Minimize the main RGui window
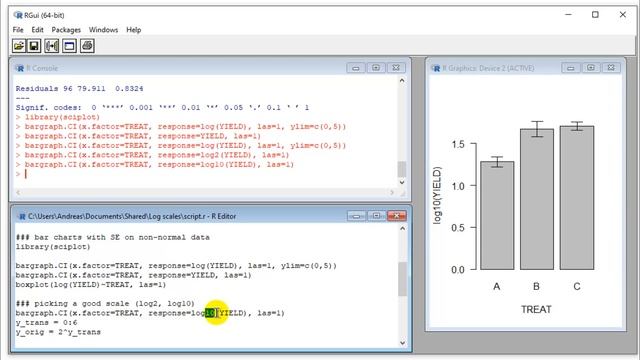 coord(568,15)
